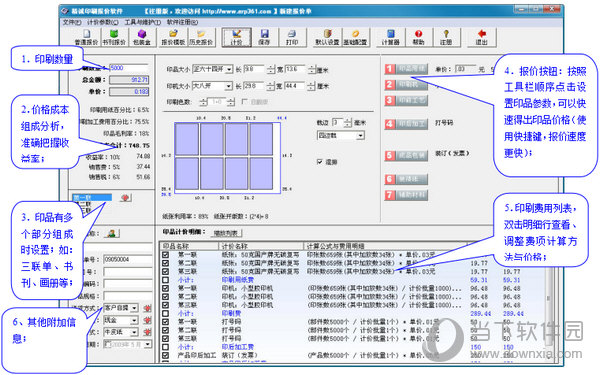Open date picker dropdown 2009年5月

click(x=147, y=344)
